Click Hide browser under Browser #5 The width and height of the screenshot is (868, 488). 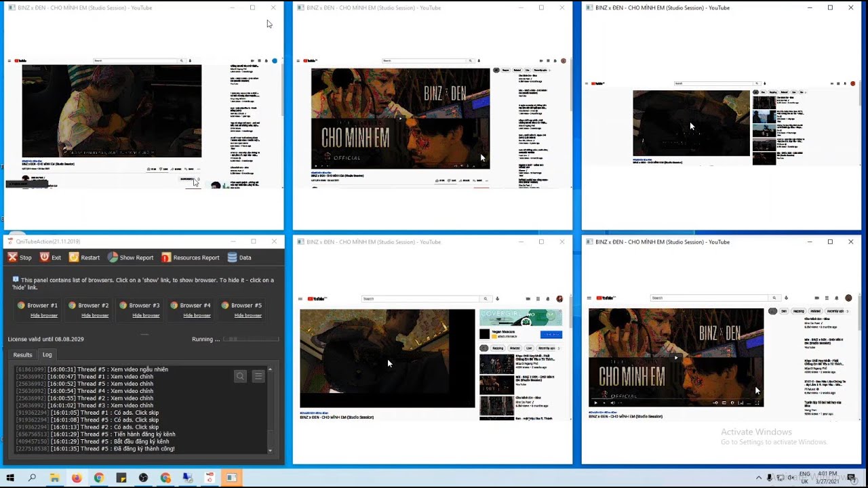click(x=248, y=315)
